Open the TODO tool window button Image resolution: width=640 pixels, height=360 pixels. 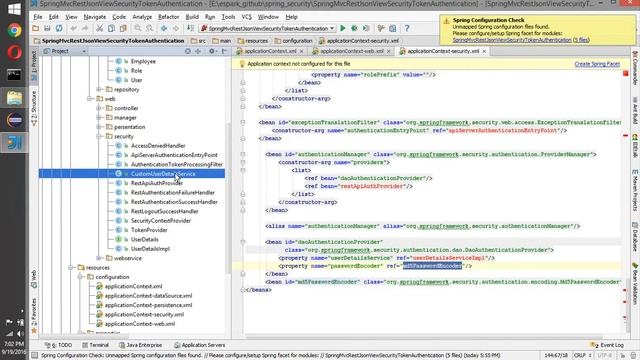tap(58, 345)
